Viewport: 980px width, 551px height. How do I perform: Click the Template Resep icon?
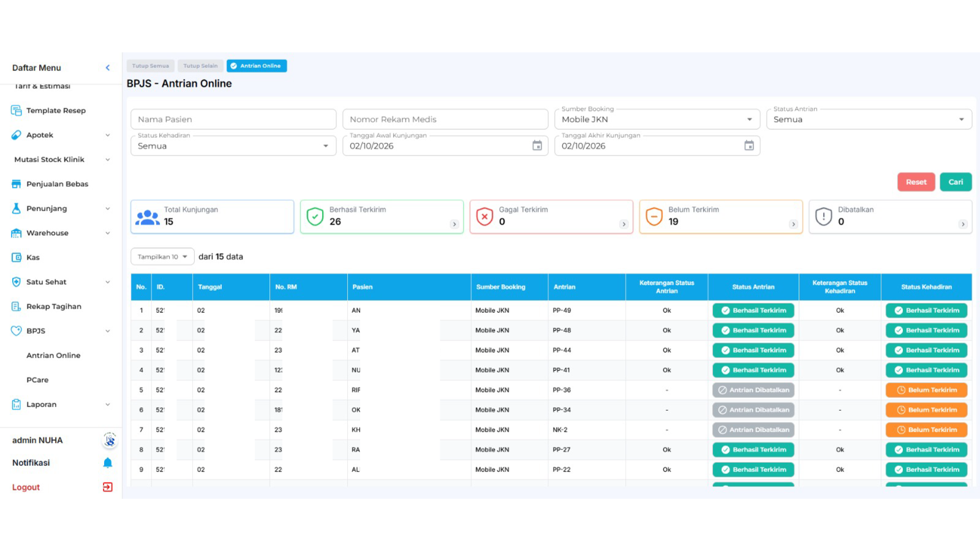(17, 111)
